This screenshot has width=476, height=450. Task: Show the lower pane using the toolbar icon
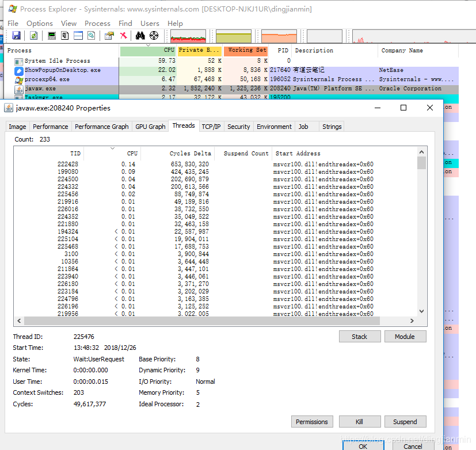[78, 36]
